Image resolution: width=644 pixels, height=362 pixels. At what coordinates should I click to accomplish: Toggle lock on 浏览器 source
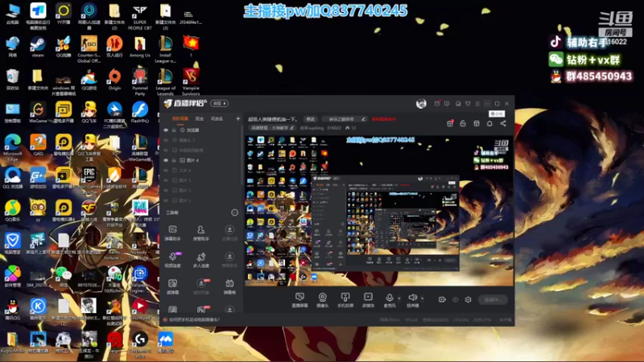[x=174, y=130]
